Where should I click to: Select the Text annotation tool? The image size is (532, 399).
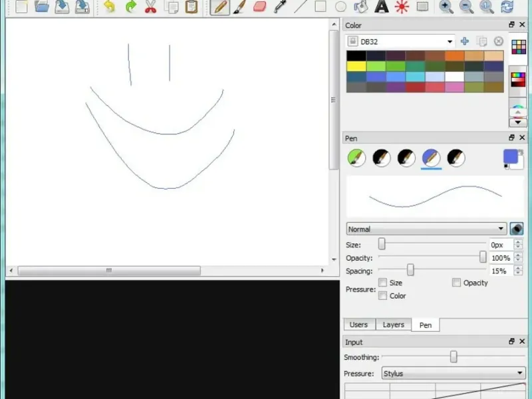click(x=381, y=7)
